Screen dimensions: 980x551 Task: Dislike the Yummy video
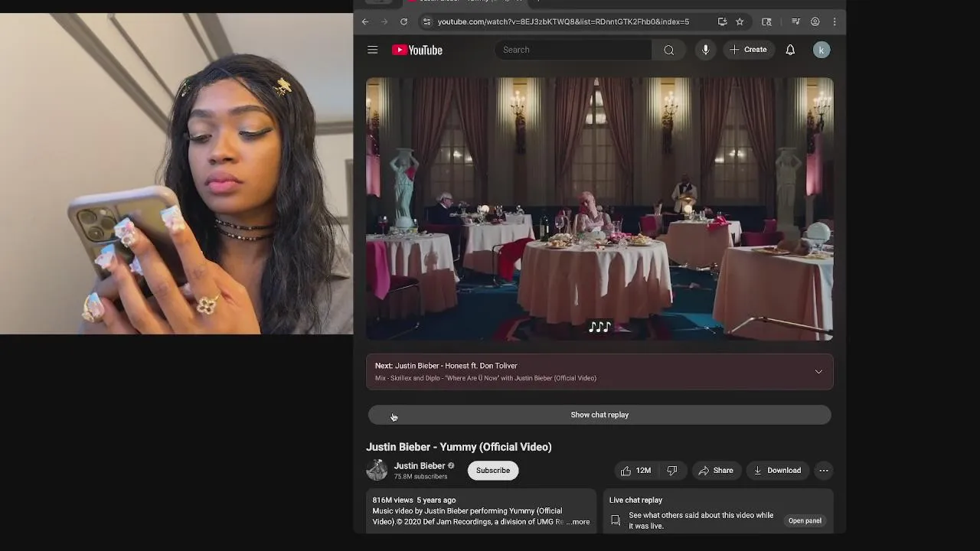[x=671, y=471]
